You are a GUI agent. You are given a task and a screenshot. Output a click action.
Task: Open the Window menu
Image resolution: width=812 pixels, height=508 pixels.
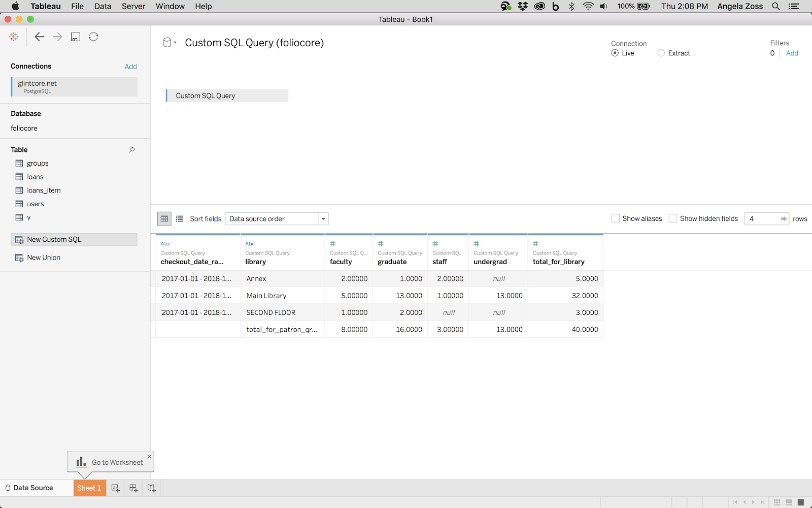pyautogui.click(x=170, y=6)
